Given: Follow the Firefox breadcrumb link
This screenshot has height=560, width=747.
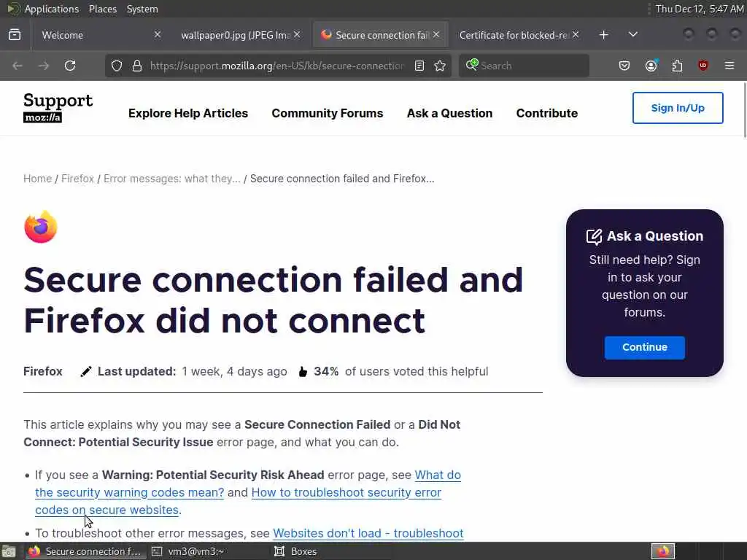Looking at the screenshot, I should pos(77,179).
